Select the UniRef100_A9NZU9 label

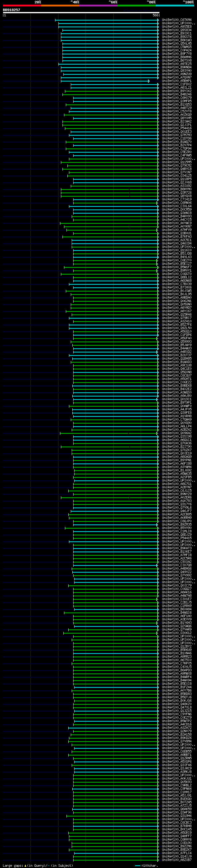pyautogui.click(x=177, y=74)
